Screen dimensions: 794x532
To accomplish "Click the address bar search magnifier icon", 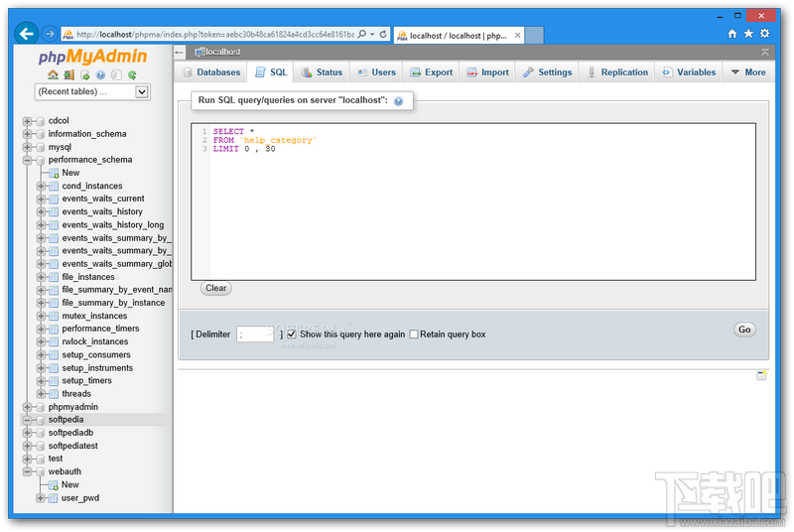I will pyautogui.click(x=361, y=34).
